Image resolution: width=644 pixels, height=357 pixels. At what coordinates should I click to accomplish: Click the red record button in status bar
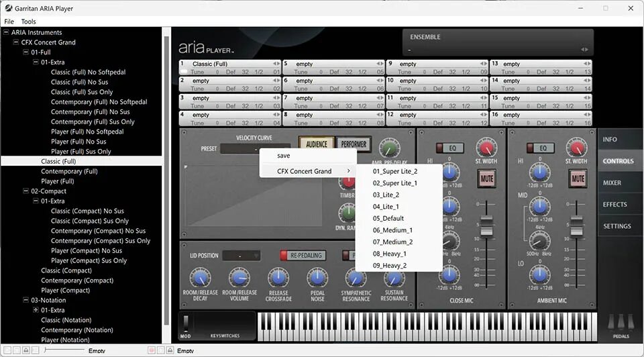click(x=152, y=350)
